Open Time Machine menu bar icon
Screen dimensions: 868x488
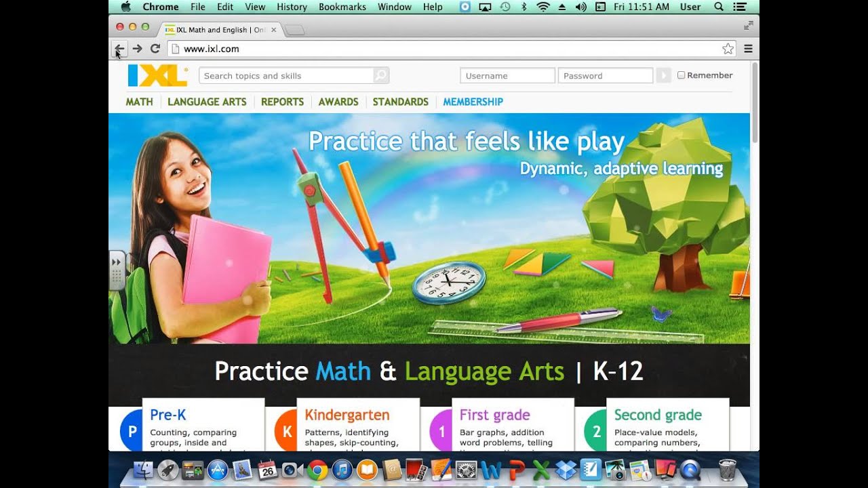coord(505,7)
